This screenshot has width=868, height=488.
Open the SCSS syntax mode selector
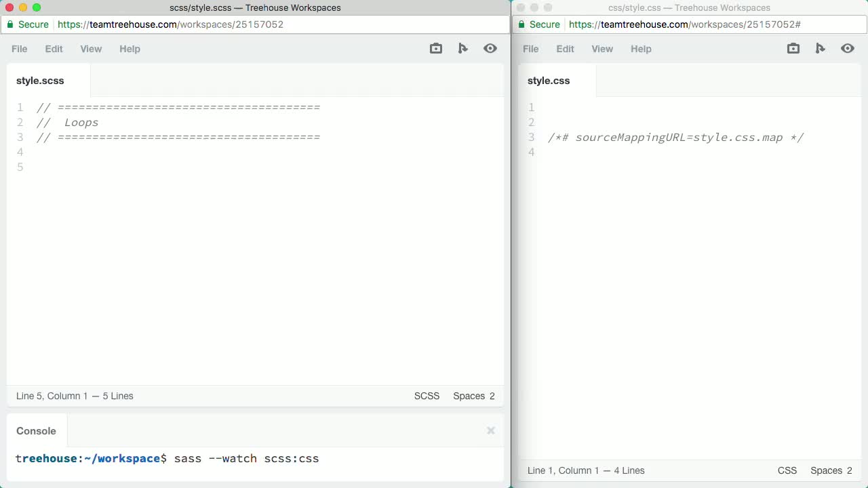click(427, 396)
